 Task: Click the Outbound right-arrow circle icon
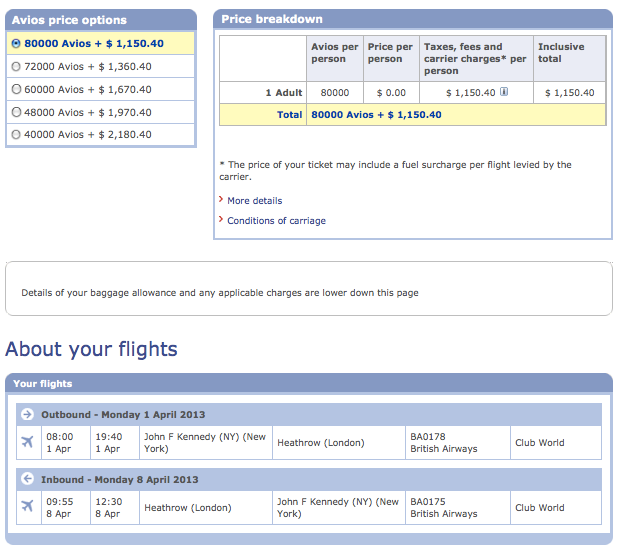[x=27, y=414]
